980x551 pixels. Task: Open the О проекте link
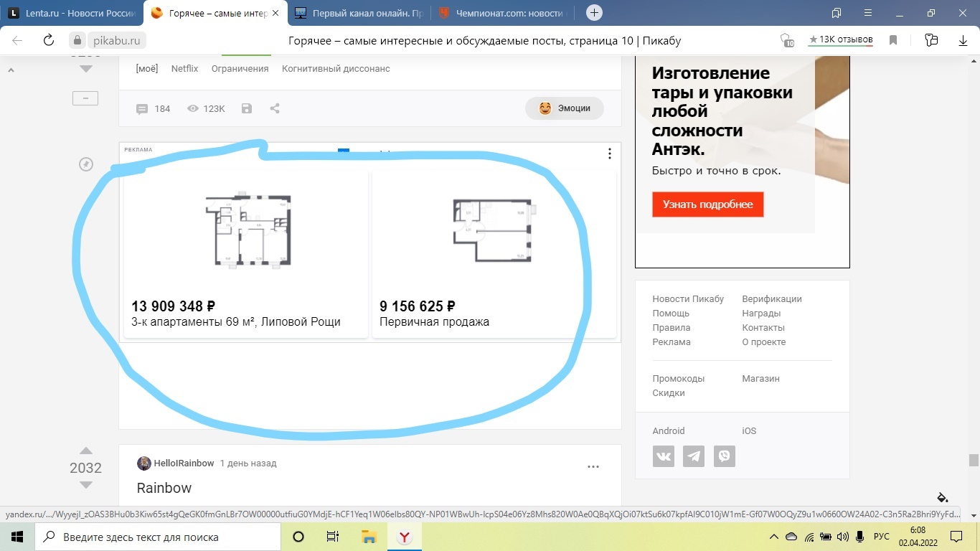point(764,342)
